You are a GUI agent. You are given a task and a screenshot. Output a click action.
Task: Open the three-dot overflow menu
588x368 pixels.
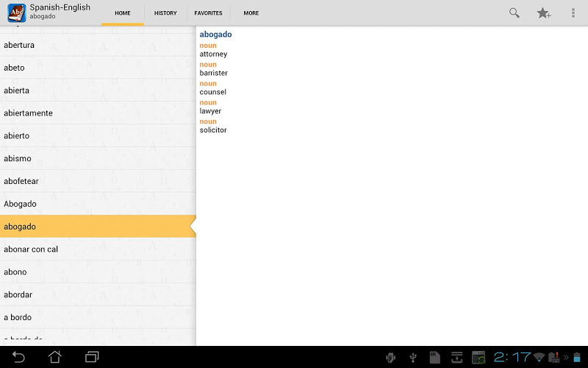[x=573, y=13]
